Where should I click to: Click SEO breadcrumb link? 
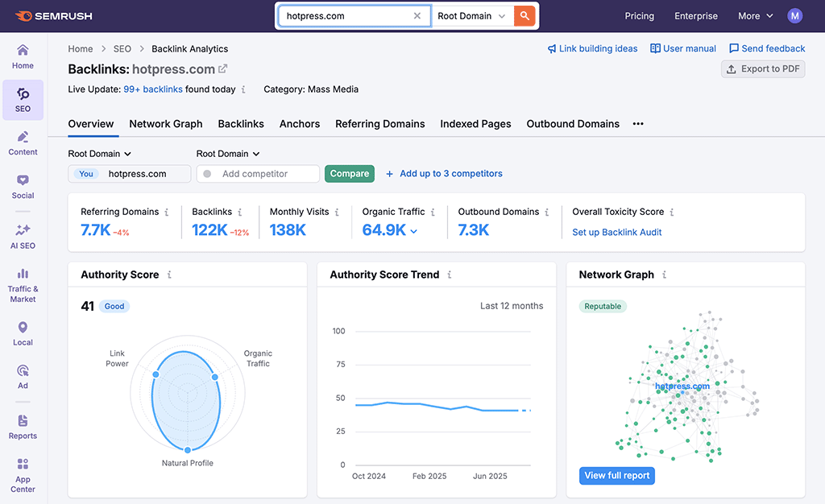click(x=122, y=49)
